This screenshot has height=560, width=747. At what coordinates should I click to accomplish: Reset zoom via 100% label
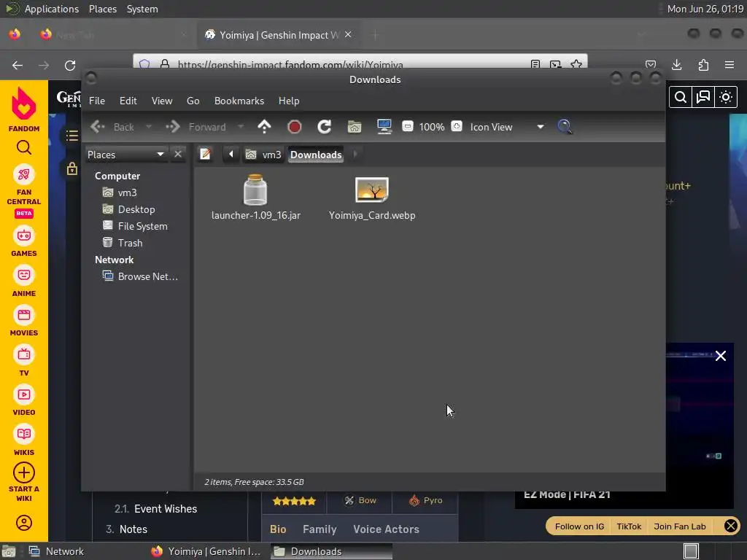[x=432, y=127]
